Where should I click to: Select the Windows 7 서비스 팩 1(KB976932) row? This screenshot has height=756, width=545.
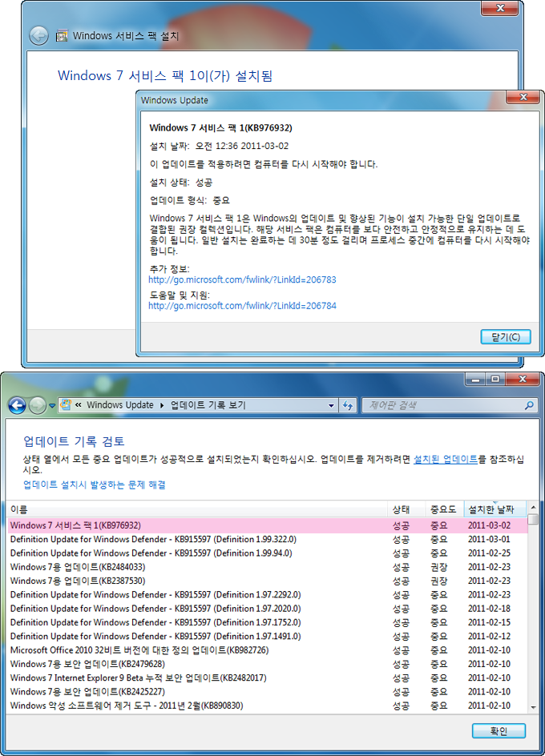(x=268, y=525)
